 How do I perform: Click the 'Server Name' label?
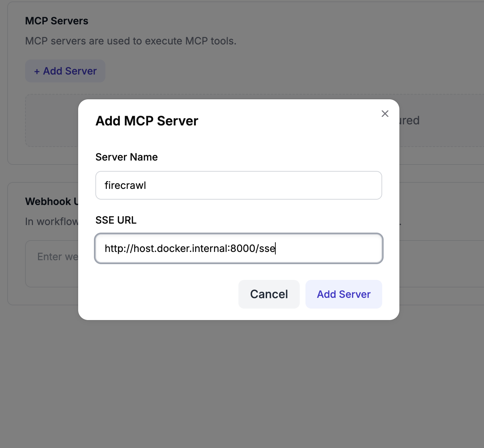pyautogui.click(x=126, y=157)
